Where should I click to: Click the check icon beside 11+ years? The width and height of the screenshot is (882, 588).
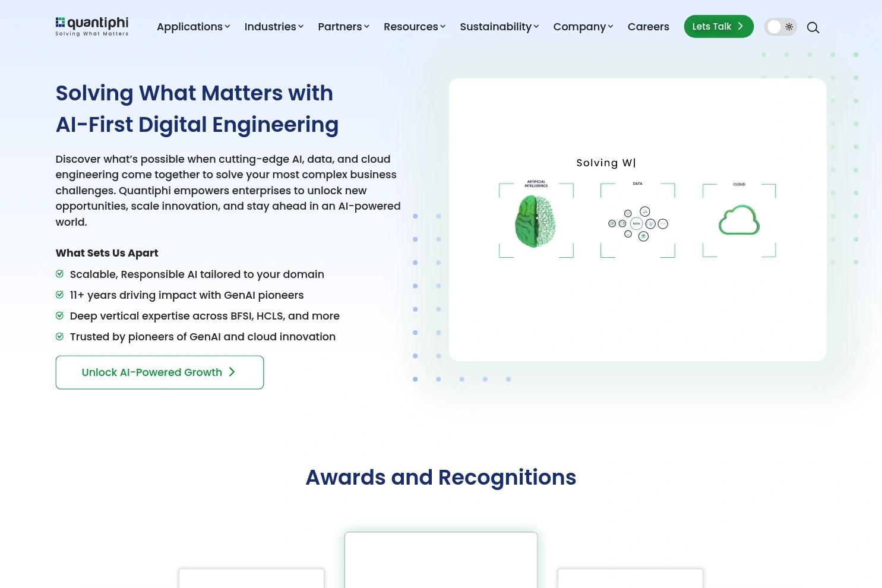59,295
